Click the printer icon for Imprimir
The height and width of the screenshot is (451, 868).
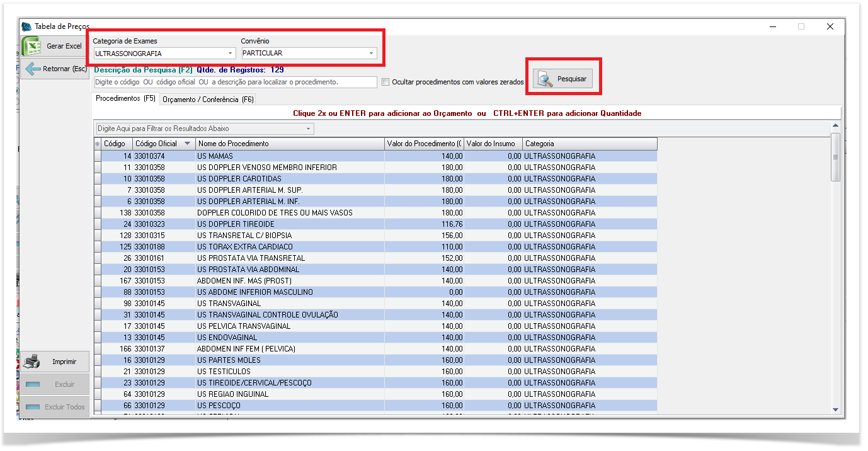tap(32, 362)
